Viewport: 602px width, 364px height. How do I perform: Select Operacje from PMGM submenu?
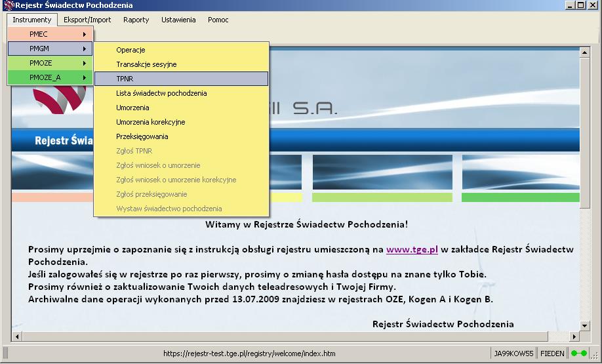pos(181,50)
